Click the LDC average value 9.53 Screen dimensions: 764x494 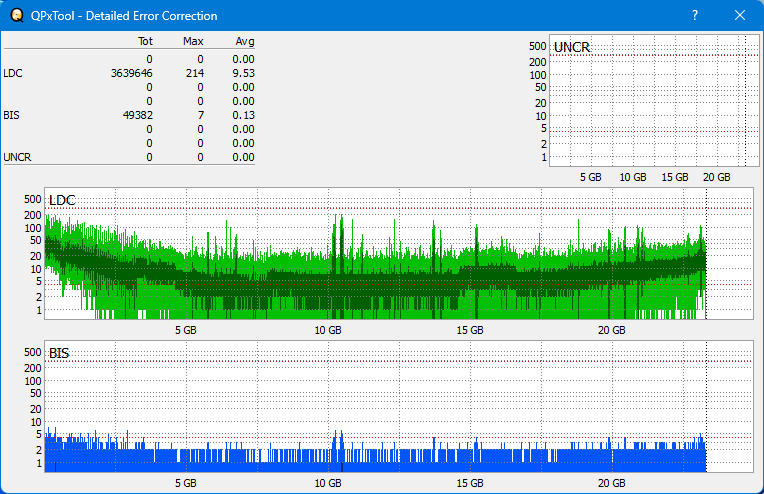click(x=243, y=73)
